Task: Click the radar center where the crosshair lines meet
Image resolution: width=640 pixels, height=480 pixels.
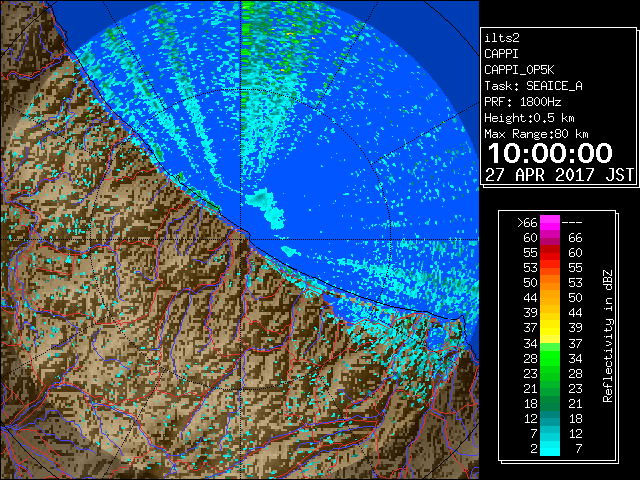Action: 241,240
